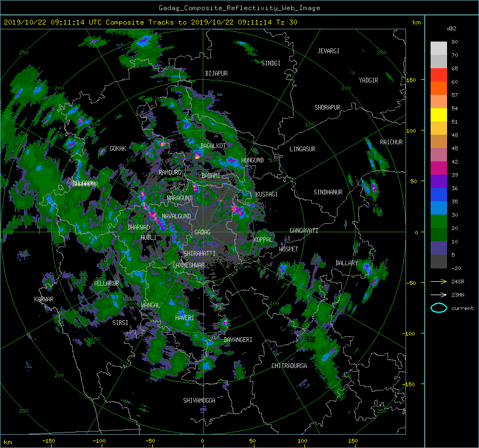Click the Tz 30 header value
Screen dimensions: 479x448
click(286, 22)
